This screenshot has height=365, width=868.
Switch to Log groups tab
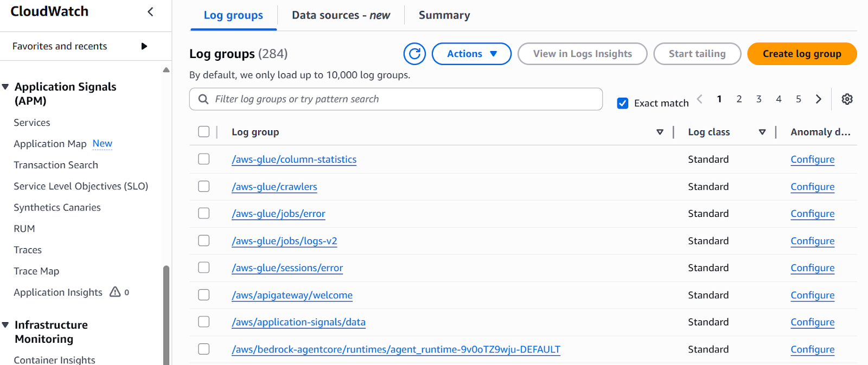[233, 15]
